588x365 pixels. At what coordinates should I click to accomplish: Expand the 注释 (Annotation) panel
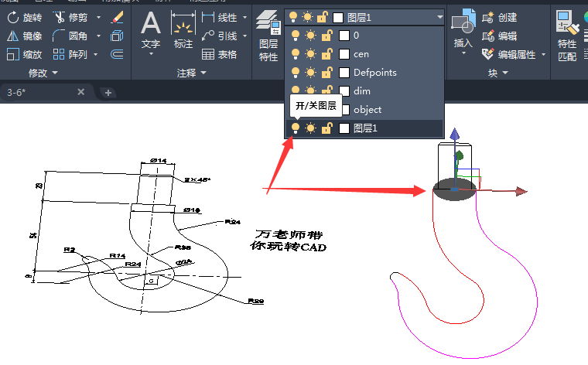click(192, 73)
